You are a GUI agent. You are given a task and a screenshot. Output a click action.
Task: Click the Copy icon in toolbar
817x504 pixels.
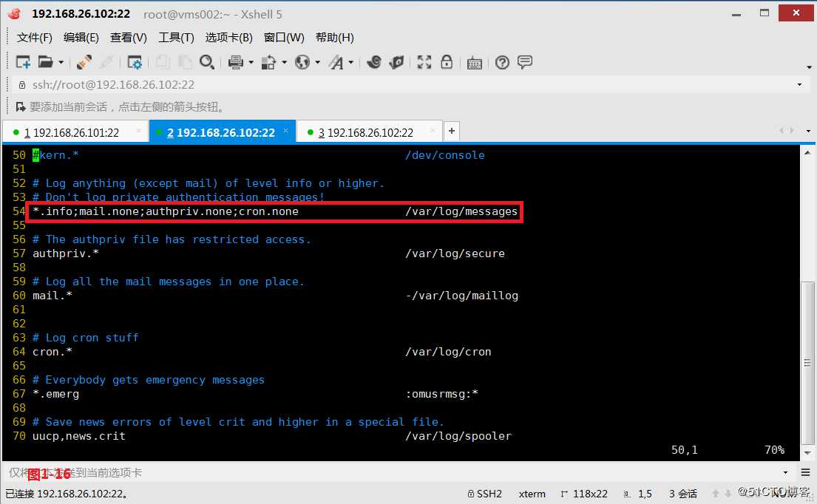point(163,63)
